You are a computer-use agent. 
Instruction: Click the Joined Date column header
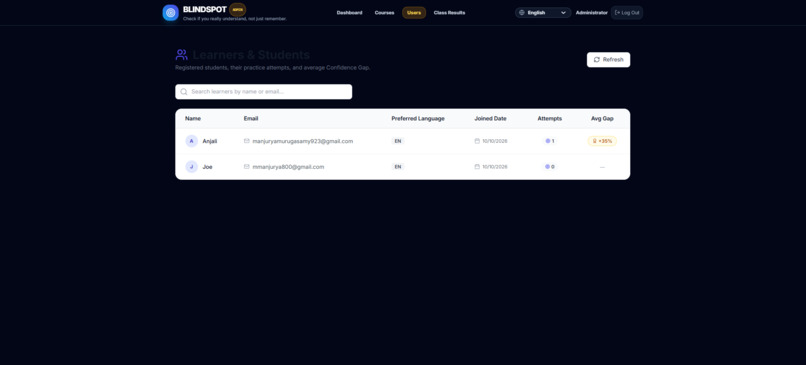tap(490, 118)
